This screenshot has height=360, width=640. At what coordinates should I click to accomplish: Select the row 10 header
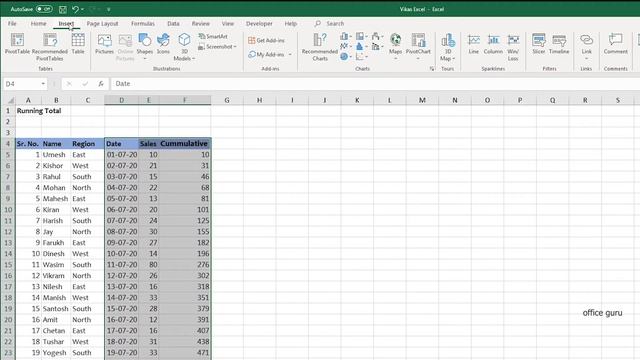8,209
